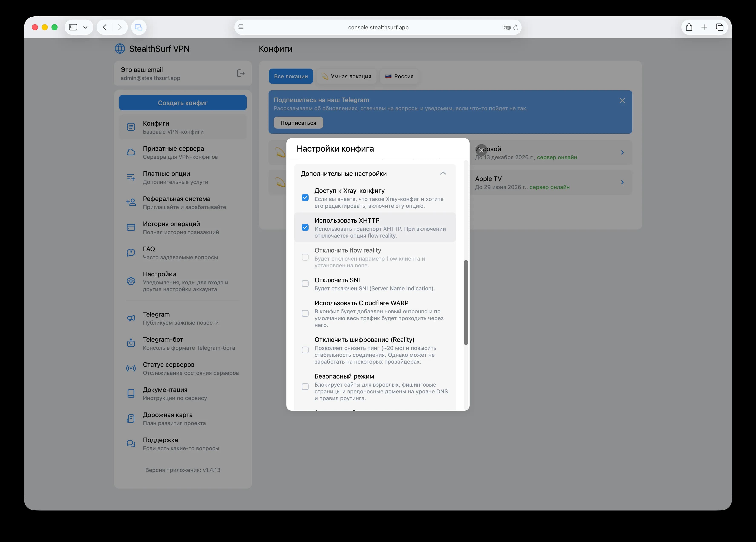The width and height of the screenshot is (756, 542).
Task: Open Safari sidebar toggle icon
Action: click(x=73, y=27)
